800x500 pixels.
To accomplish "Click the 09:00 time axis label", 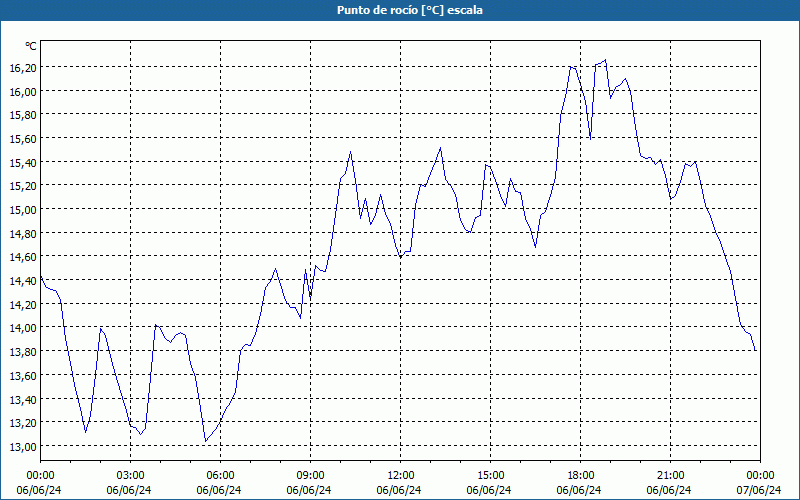I will [x=310, y=476].
